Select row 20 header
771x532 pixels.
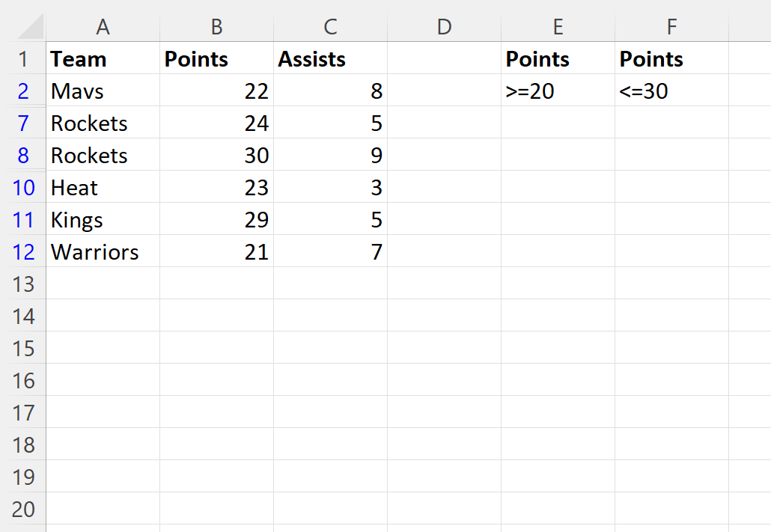point(23,510)
